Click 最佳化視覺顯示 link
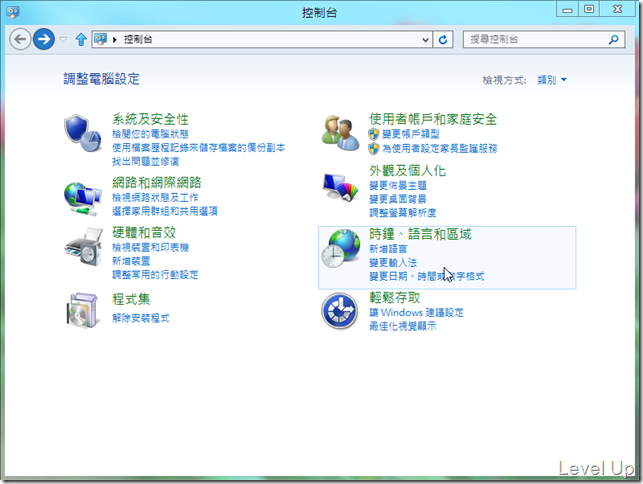The image size is (643, 484). (x=403, y=326)
